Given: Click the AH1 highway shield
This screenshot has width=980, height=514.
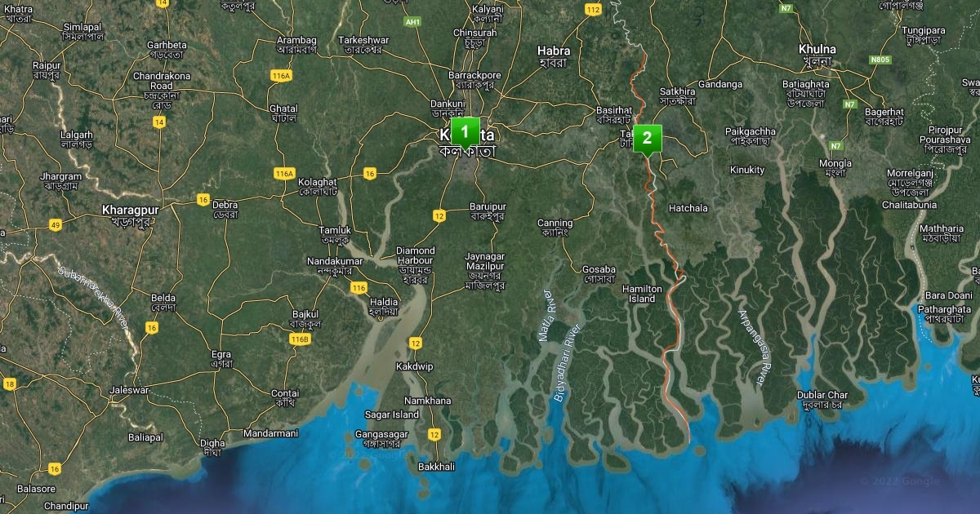Looking at the screenshot, I should 413,21.
